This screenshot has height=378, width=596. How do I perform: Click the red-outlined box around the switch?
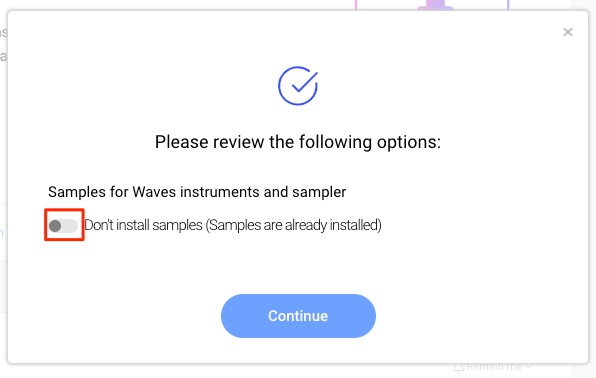(x=64, y=225)
